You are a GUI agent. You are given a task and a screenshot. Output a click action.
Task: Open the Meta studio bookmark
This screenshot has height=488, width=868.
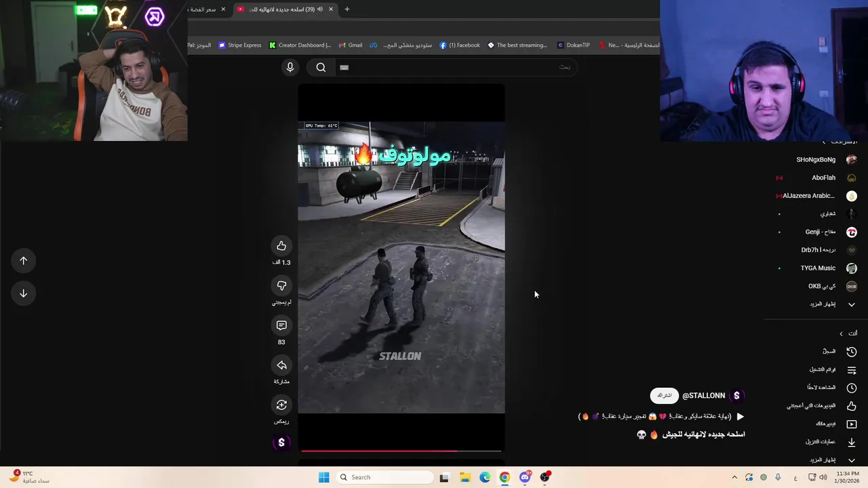pos(401,45)
